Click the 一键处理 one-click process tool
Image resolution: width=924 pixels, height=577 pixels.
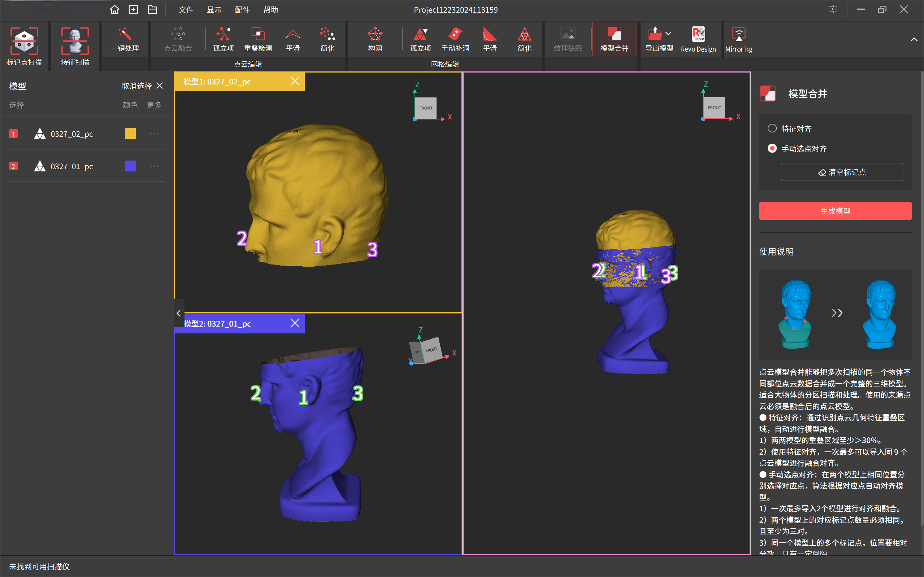[x=125, y=39]
